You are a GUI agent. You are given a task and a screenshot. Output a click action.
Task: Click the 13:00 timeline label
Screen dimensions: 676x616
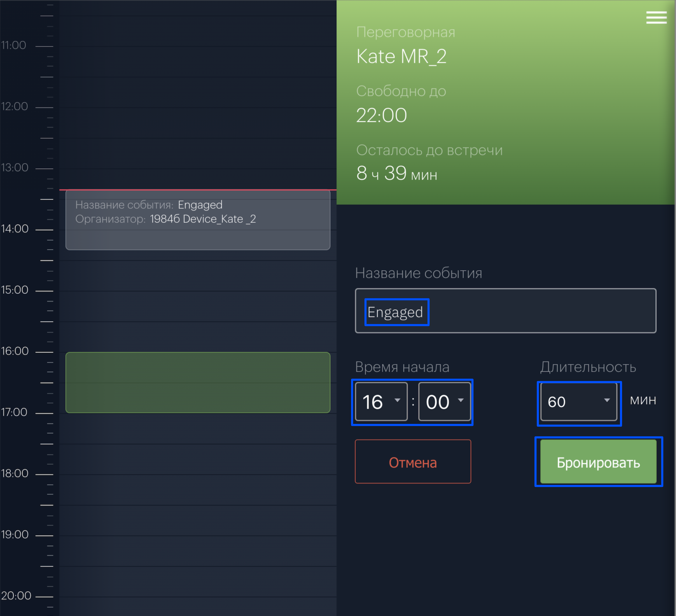(15, 168)
